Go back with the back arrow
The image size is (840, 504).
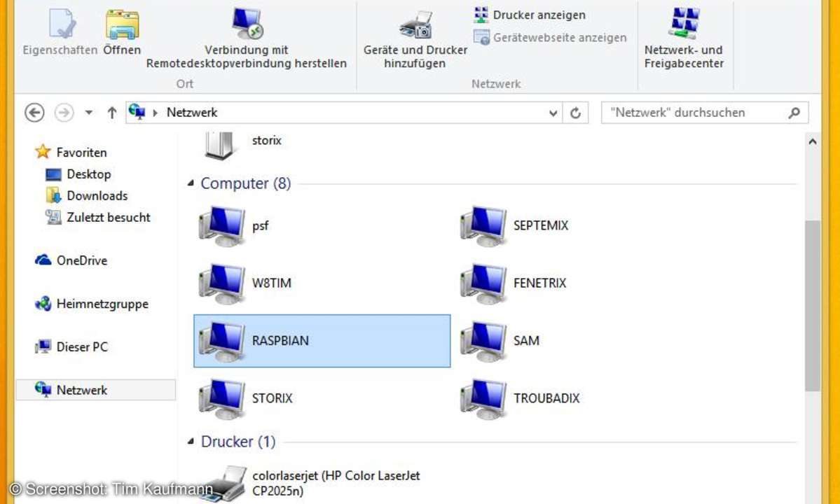(x=34, y=113)
